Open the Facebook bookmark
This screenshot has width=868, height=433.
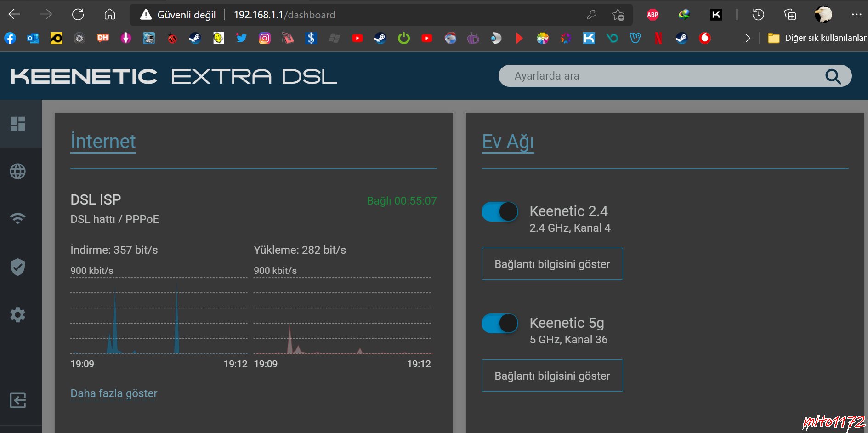(10, 38)
